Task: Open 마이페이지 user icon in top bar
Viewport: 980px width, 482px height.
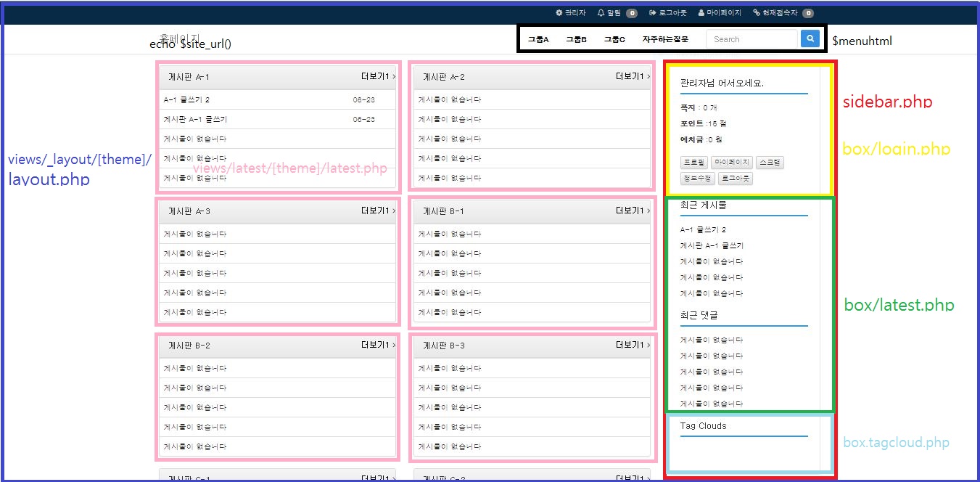Action: pos(701,13)
